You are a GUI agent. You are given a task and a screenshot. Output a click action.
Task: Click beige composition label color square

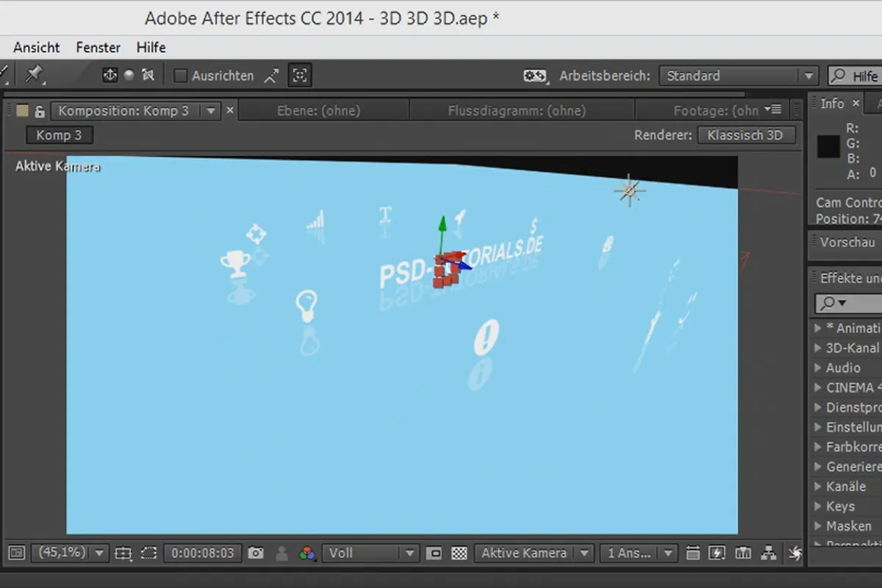coord(21,110)
